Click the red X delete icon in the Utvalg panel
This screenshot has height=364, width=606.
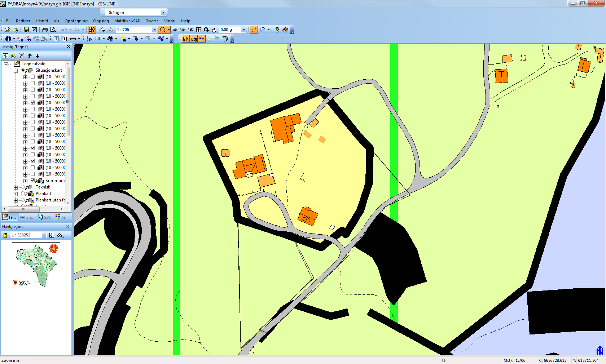coord(22,56)
